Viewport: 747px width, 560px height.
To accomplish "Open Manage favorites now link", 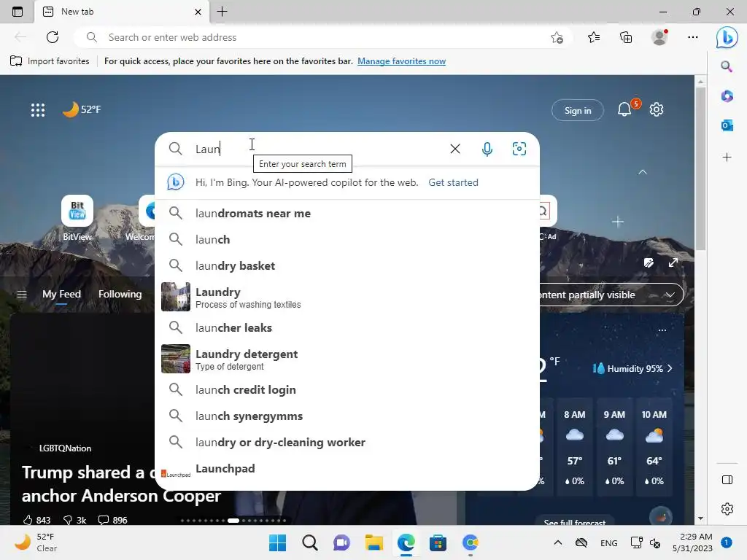I will pyautogui.click(x=402, y=61).
